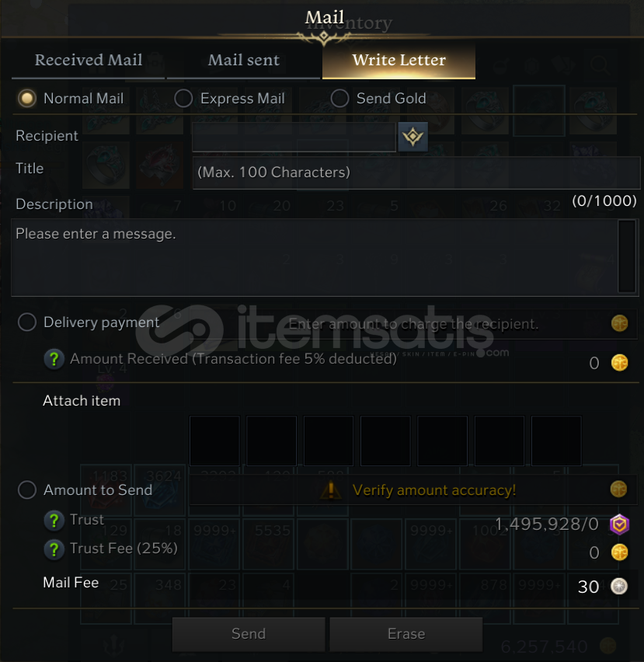The image size is (644, 662).
Task: Open the Mail sent tab
Action: point(243,60)
